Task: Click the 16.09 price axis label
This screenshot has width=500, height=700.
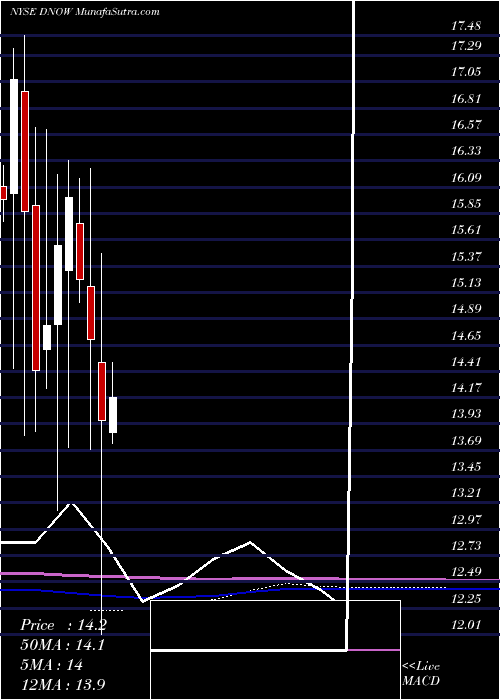Action: [x=466, y=178]
